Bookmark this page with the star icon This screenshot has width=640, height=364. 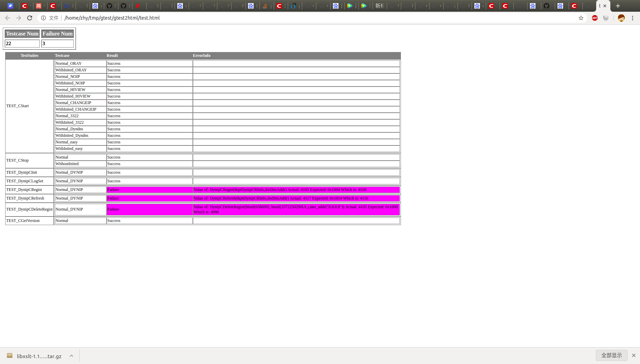pos(581,18)
